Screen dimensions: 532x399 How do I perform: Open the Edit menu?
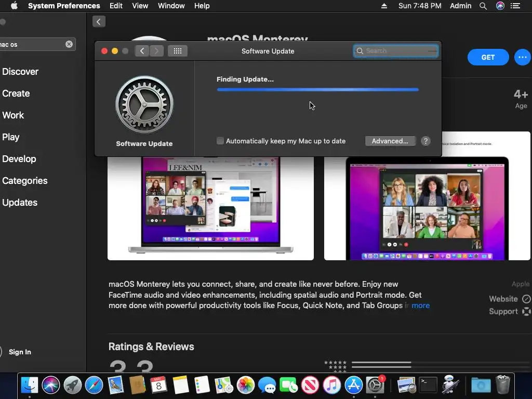point(116,6)
